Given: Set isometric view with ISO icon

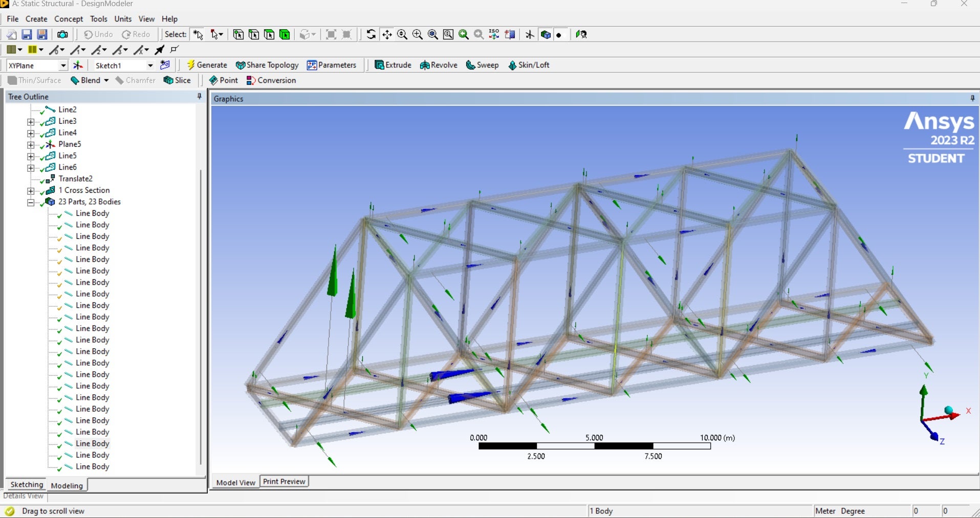Looking at the screenshot, I should coord(494,34).
